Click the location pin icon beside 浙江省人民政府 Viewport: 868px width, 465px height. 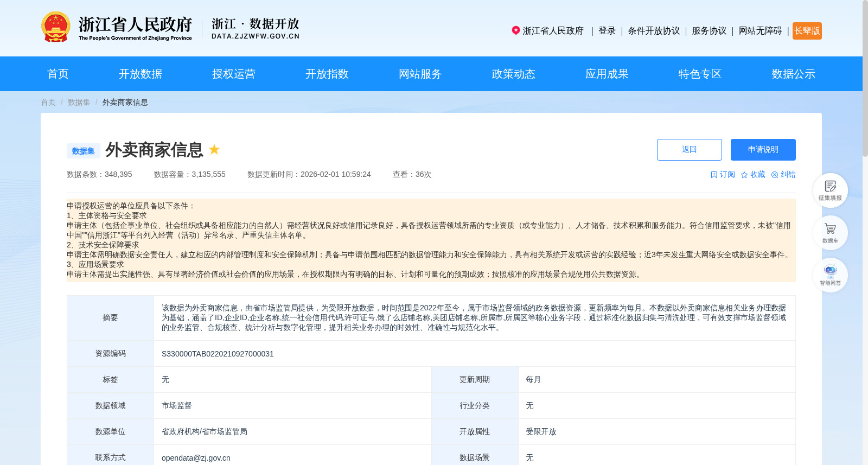[x=516, y=30]
